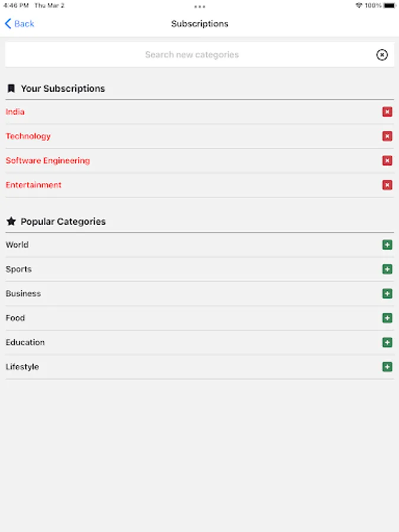Subscribe to Food with green plus icon

[x=387, y=318]
